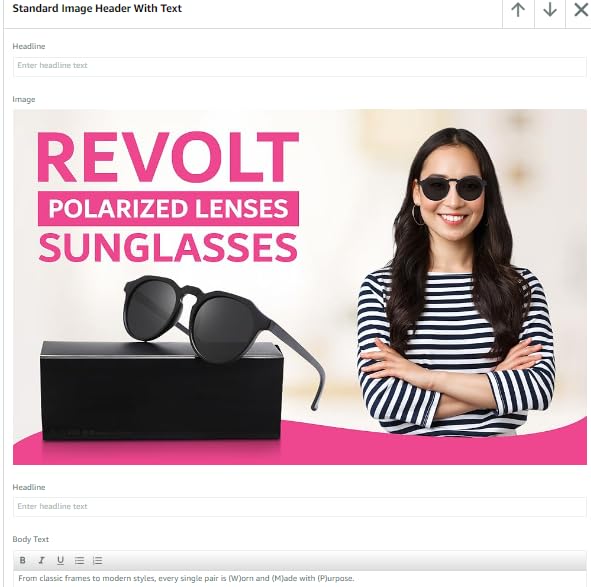The image size is (591, 587).
Task: Focus the headline field above the image
Action: [300, 66]
